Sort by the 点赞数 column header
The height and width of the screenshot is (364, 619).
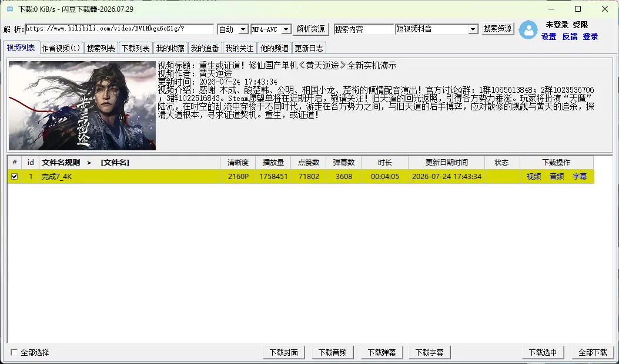coord(308,163)
